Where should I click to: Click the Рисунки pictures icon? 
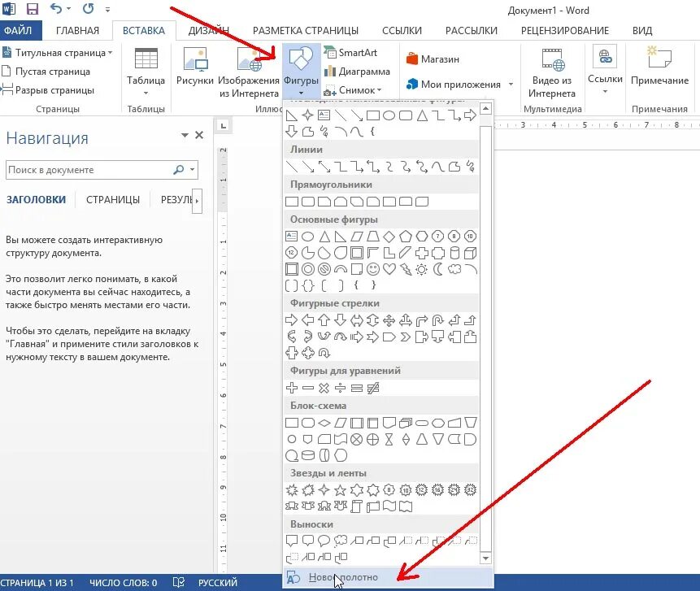[x=195, y=59]
